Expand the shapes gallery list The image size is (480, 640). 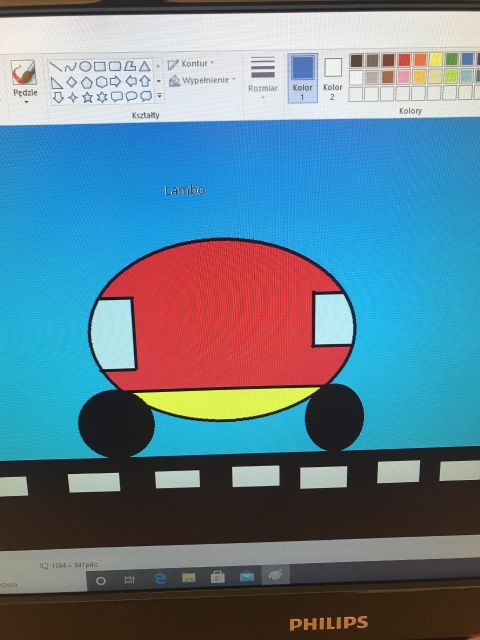160,96
